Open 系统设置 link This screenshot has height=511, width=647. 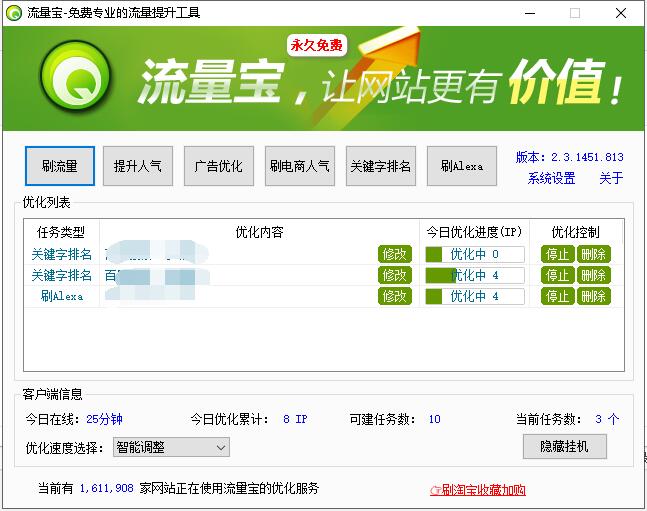pyautogui.click(x=551, y=178)
